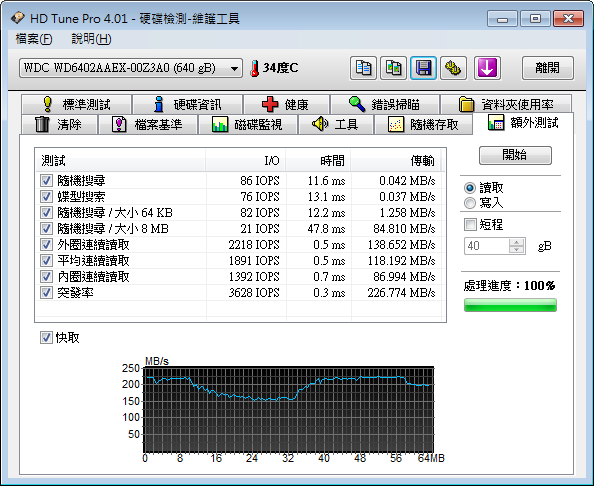
Task: Click the blue info icon on 硬碟資訊 tab
Action: point(159,104)
